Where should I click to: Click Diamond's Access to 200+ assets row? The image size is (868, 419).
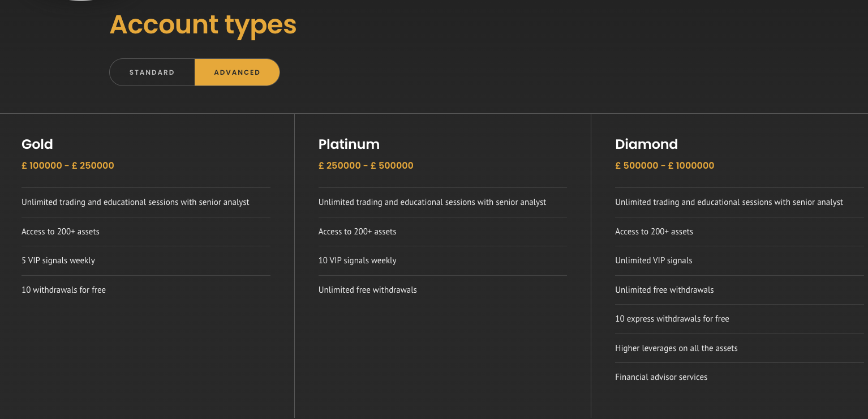point(740,232)
